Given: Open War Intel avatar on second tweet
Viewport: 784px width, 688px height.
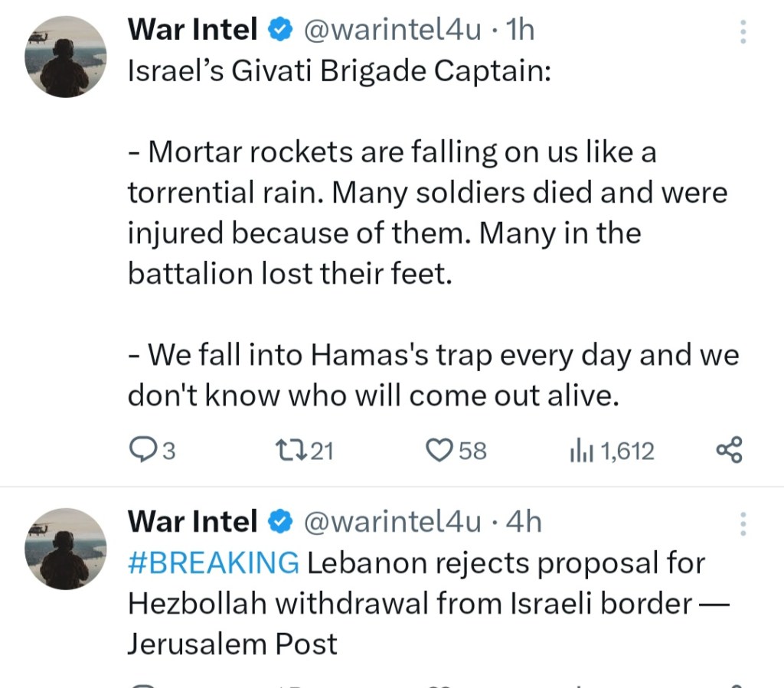Looking at the screenshot, I should 66,548.
